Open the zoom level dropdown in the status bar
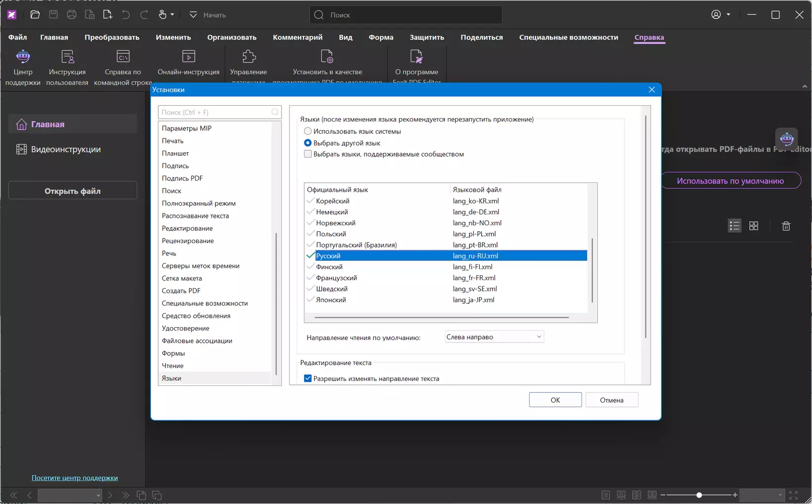This screenshot has height=504, width=812. coord(762,495)
